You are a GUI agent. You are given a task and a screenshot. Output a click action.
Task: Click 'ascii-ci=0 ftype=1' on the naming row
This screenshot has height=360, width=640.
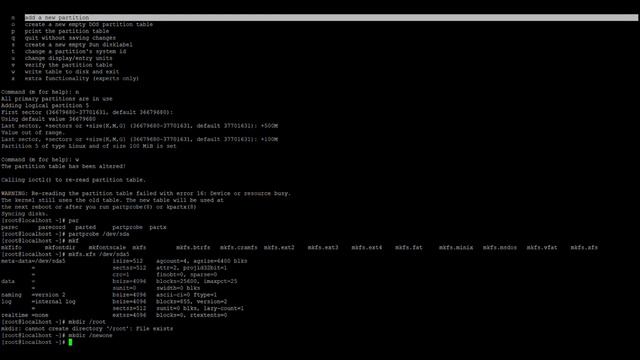(187, 295)
